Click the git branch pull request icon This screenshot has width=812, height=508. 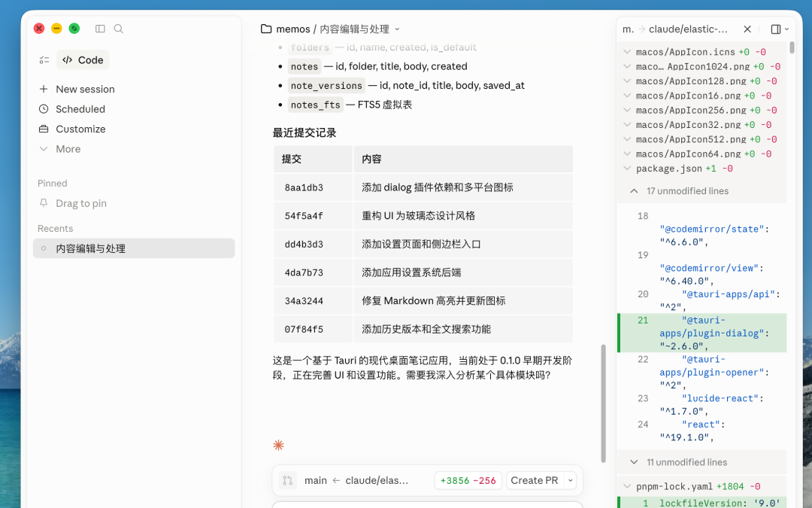tap(287, 480)
